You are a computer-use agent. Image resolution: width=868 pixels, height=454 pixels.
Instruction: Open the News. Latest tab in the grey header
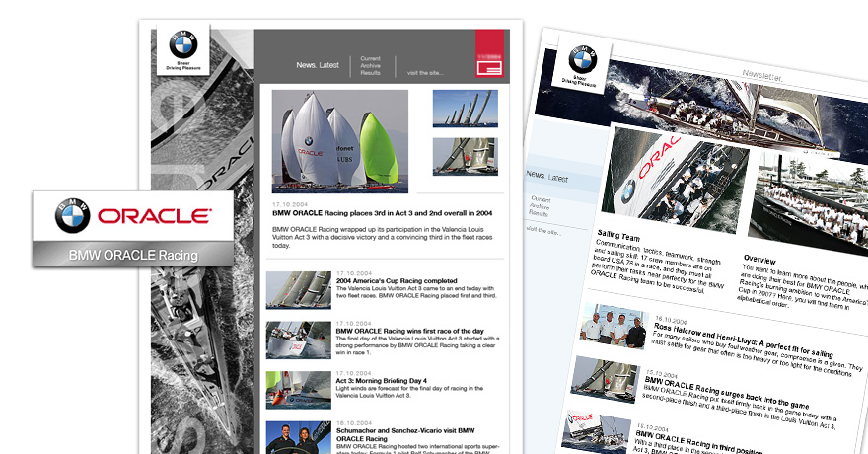coord(318,65)
